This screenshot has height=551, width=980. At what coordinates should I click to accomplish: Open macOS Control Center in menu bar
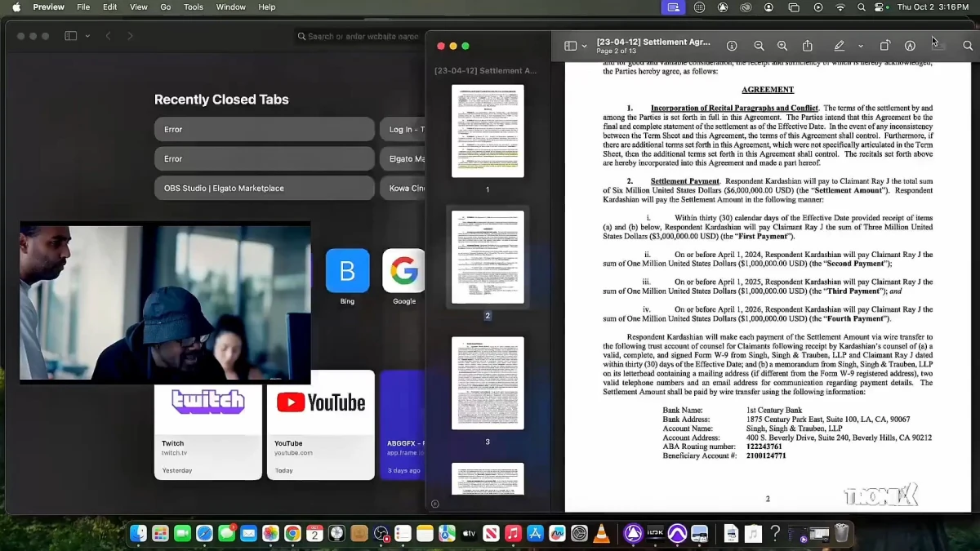[880, 7]
